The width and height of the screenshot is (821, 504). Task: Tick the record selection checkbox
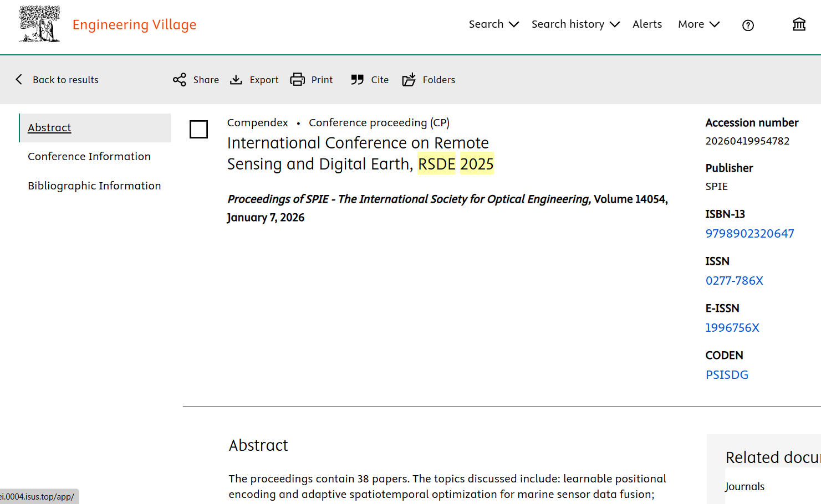point(198,129)
